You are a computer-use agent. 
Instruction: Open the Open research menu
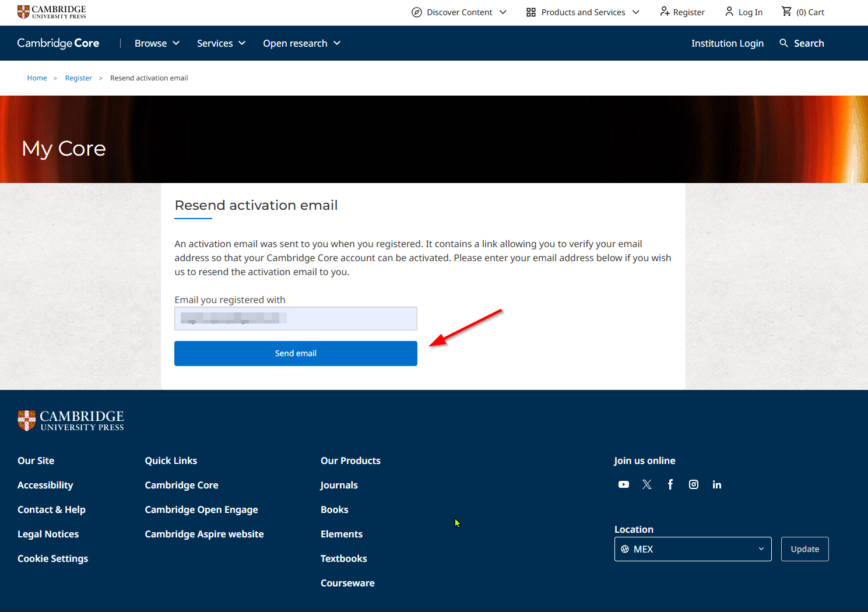pyautogui.click(x=301, y=43)
